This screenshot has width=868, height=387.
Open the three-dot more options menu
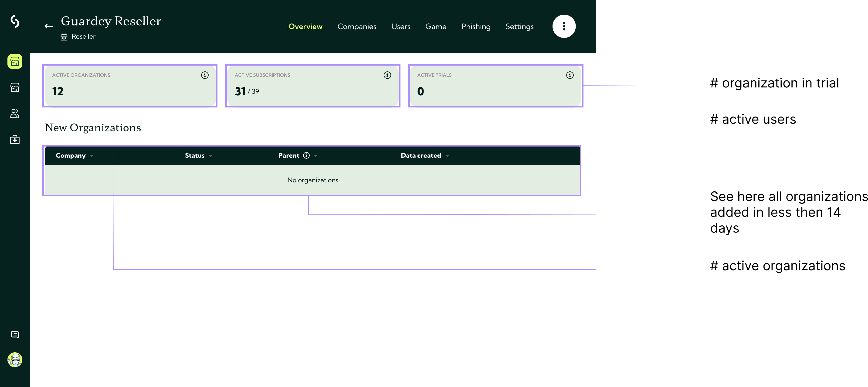pyautogui.click(x=564, y=26)
